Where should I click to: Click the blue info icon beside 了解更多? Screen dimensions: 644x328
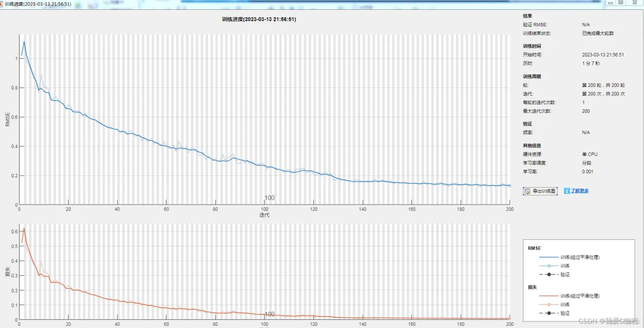567,191
